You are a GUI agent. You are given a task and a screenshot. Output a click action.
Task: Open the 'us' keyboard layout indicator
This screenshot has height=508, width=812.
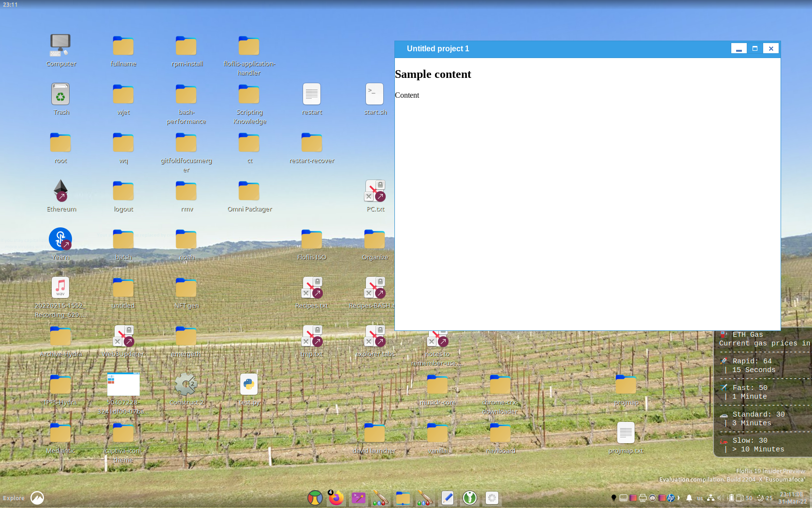click(700, 498)
